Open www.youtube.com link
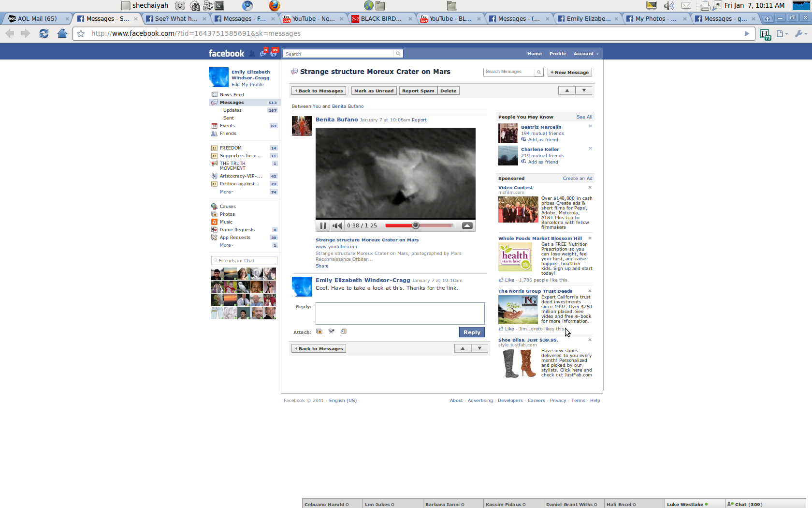This screenshot has width=812, height=508. (336, 247)
